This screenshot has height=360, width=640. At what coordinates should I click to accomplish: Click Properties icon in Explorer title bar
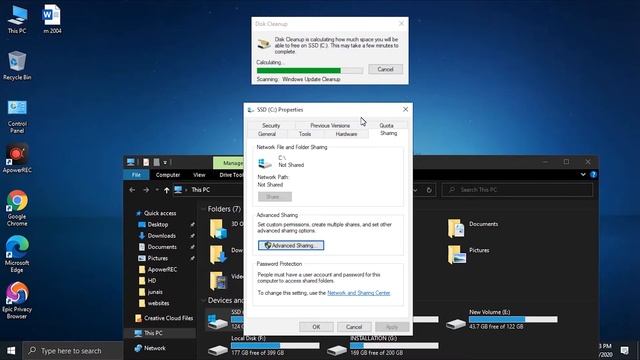coord(146,162)
